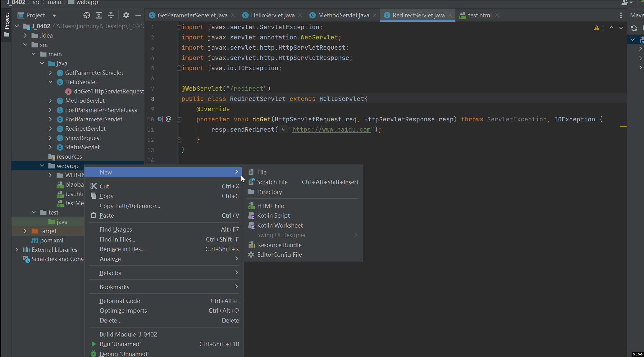Screen dimensions: 644x357
Task: Close the MethodServlet.java tab
Action: (x=375, y=15)
